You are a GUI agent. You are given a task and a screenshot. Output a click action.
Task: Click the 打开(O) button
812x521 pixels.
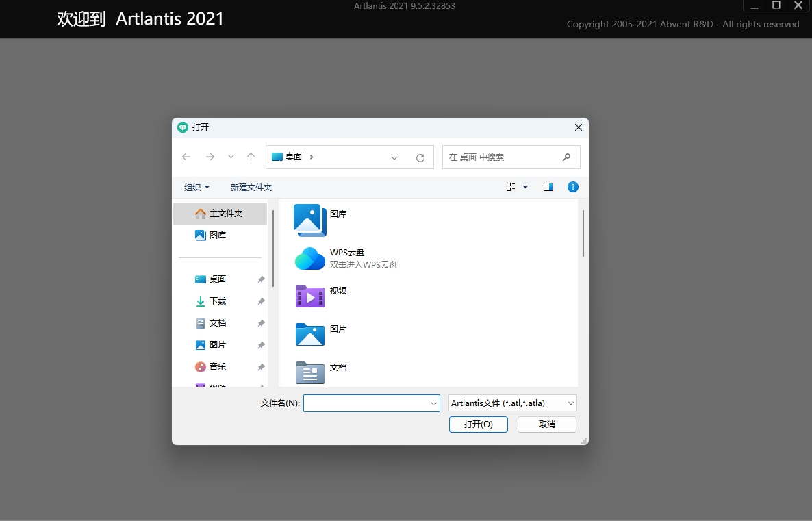tap(478, 424)
